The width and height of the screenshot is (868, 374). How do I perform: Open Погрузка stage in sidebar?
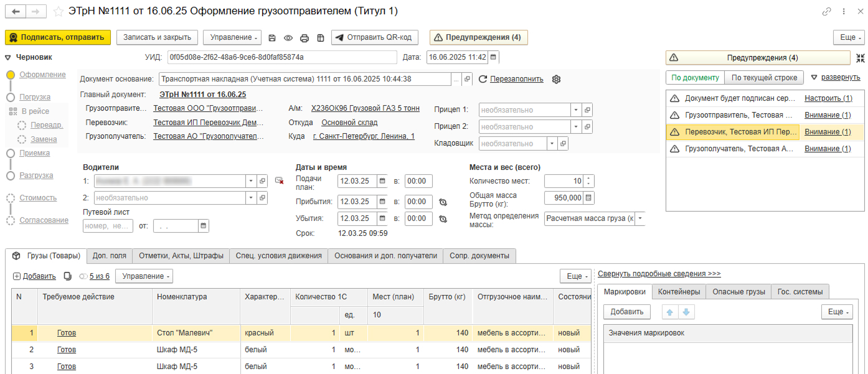[x=35, y=97]
